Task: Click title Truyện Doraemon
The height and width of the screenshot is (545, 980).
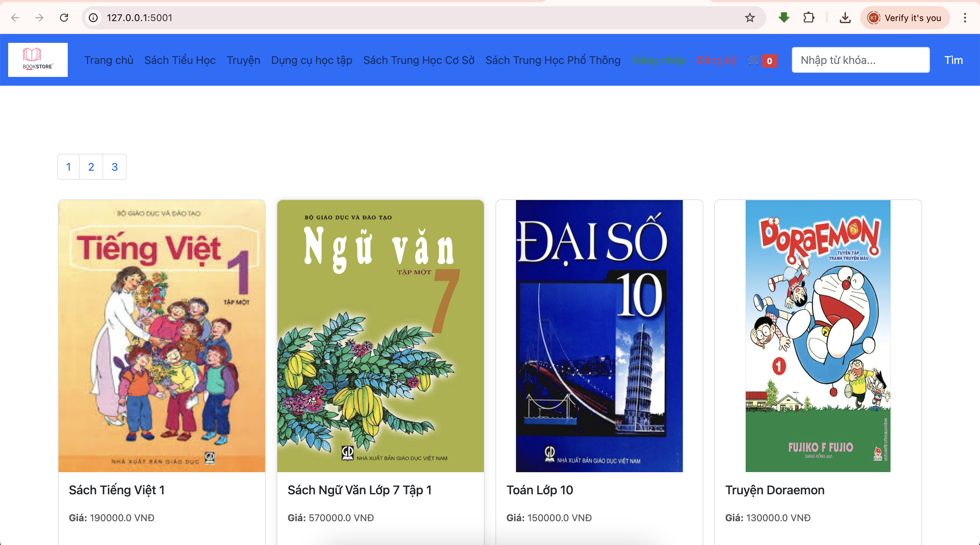Action: (775, 490)
